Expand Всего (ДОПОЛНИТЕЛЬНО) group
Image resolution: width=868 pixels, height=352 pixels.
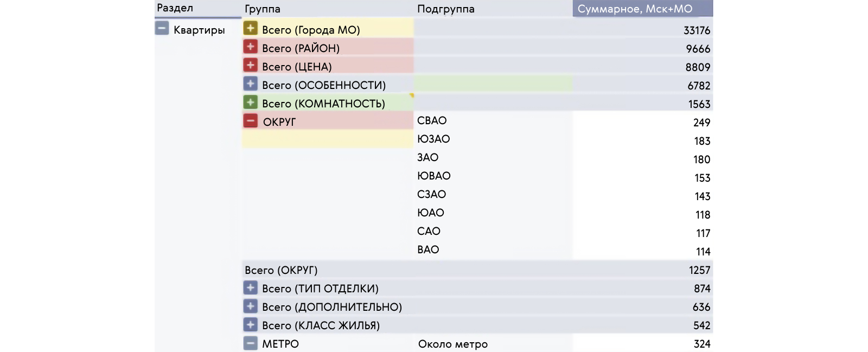[x=250, y=306]
